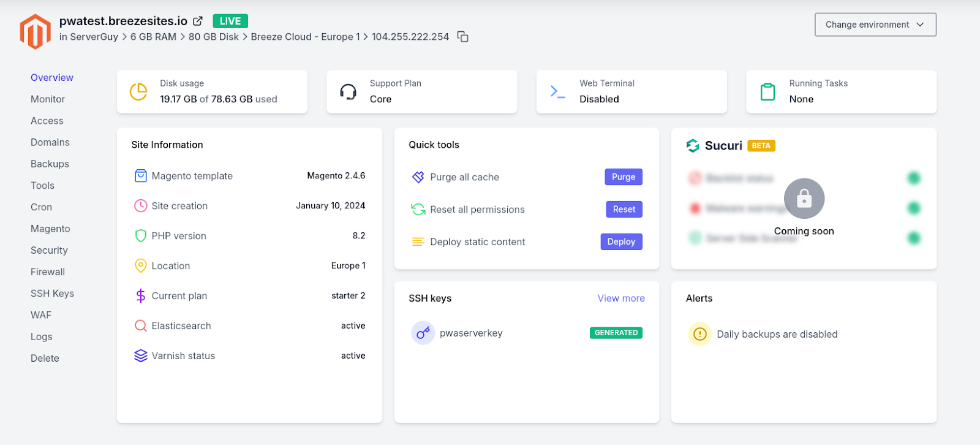Click the Varnish status layers icon
The image size is (980, 445).
coord(141,356)
